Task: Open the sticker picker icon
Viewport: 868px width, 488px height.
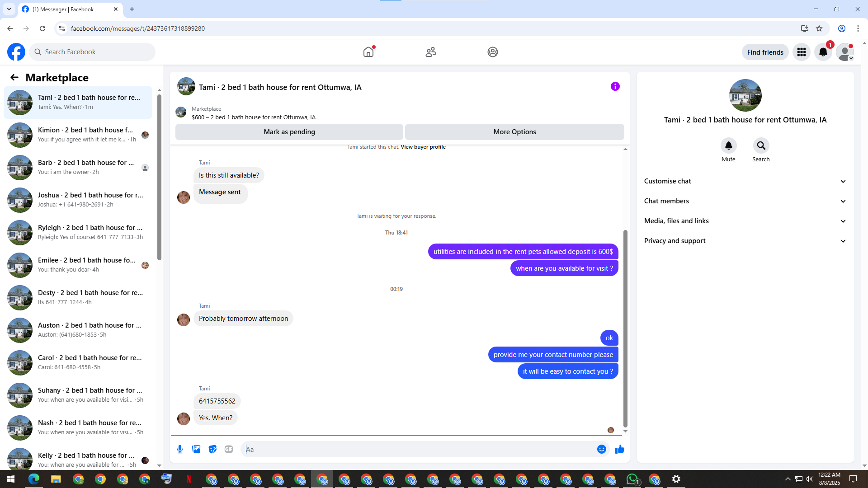Action: (212, 449)
